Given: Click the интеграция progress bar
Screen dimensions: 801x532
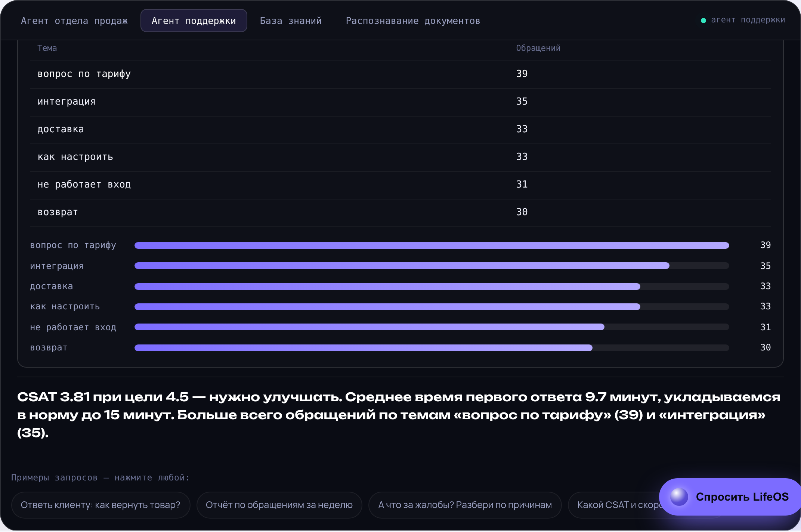Looking at the screenshot, I should point(432,266).
